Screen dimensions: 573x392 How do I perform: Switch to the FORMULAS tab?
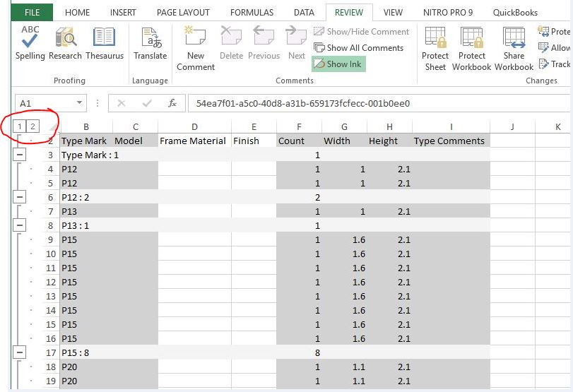pyautogui.click(x=252, y=13)
